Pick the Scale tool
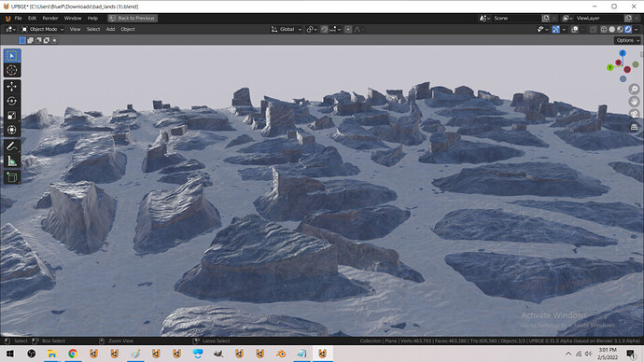This screenshot has width=644, height=362. tap(11, 116)
